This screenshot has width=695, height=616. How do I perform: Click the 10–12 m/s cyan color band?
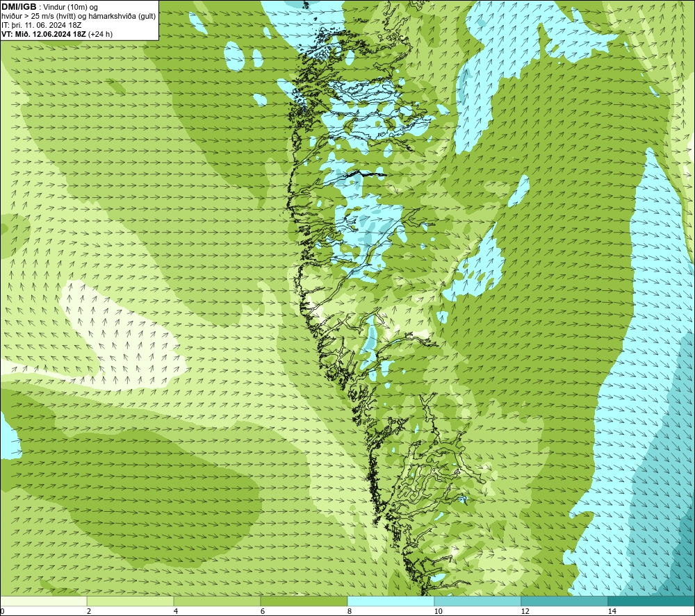[478, 601]
